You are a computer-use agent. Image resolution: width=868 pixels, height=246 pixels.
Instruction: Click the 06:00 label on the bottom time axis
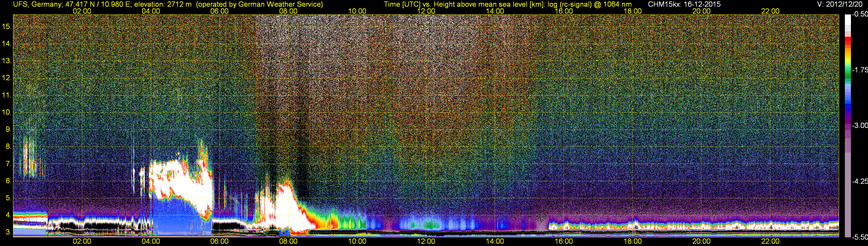[x=219, y=241]
